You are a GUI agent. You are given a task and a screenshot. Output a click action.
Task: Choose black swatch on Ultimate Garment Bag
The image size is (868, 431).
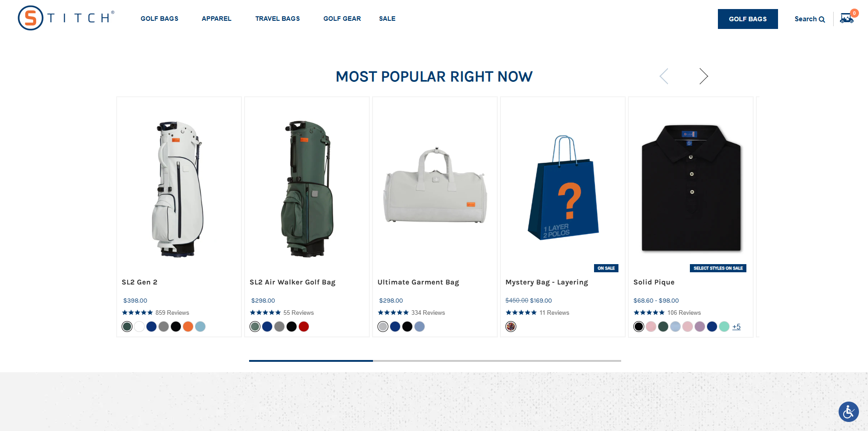coord(407,327)
